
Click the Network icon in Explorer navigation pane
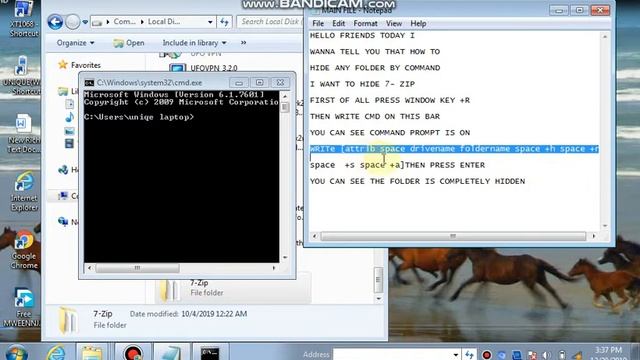(x=63, y=222)
